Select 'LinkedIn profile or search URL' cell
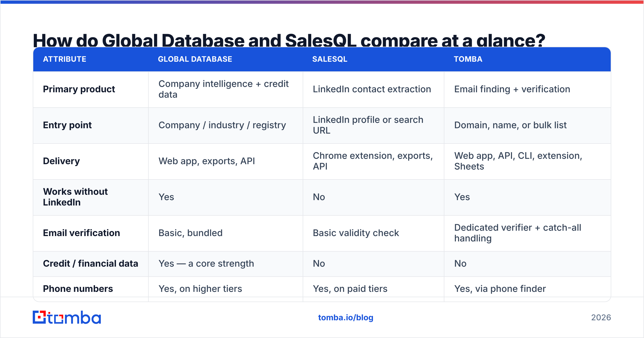This screenshot has height=338, width=644. pyautogui.click(x=368, y=125)
